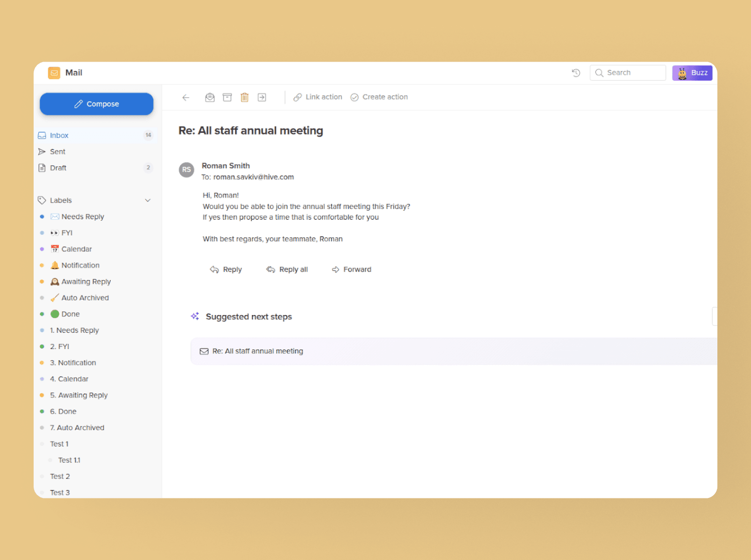Click the open envelope mark-read icon
The image size is (751, 560).
[x=210, y=98]
